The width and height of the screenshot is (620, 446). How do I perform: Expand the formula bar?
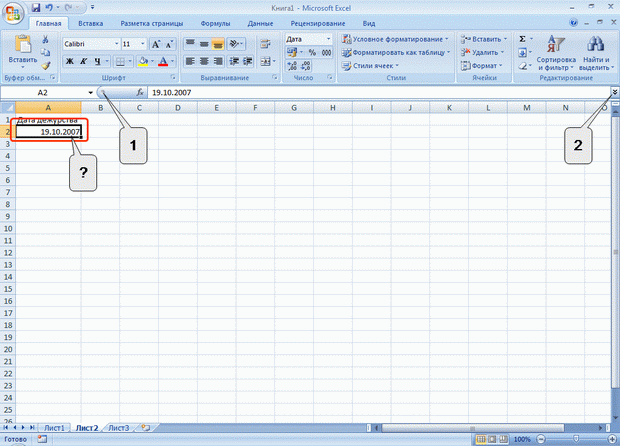[614, 91]
